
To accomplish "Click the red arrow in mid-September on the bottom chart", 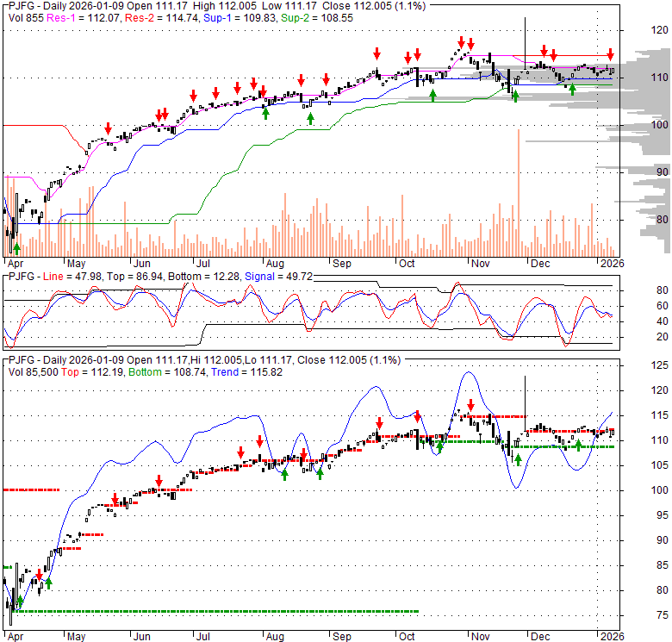I will 379,423.
